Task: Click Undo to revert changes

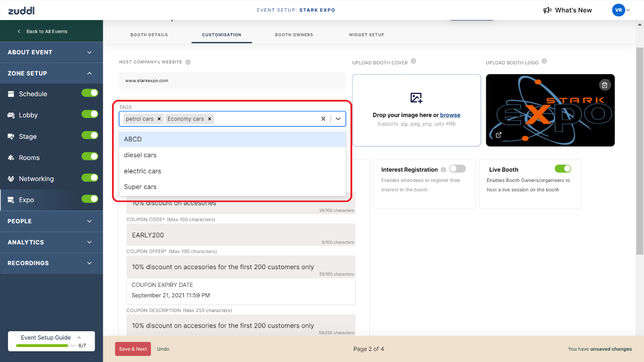Action: tap(163, 349)
